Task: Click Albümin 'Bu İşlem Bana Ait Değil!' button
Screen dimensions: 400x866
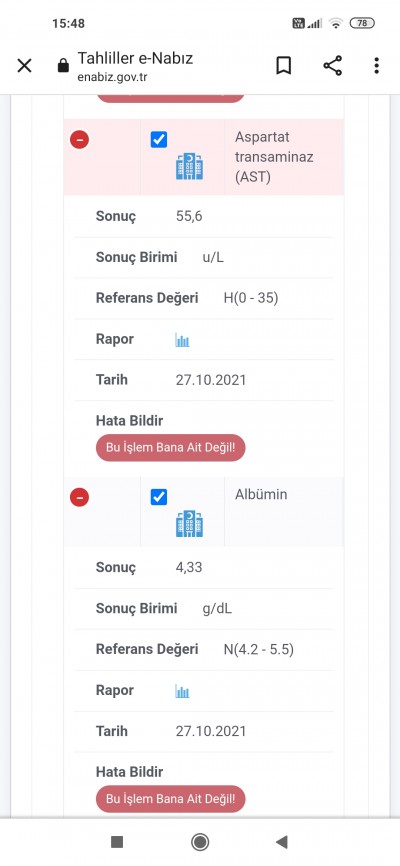Action: [171, 799]
